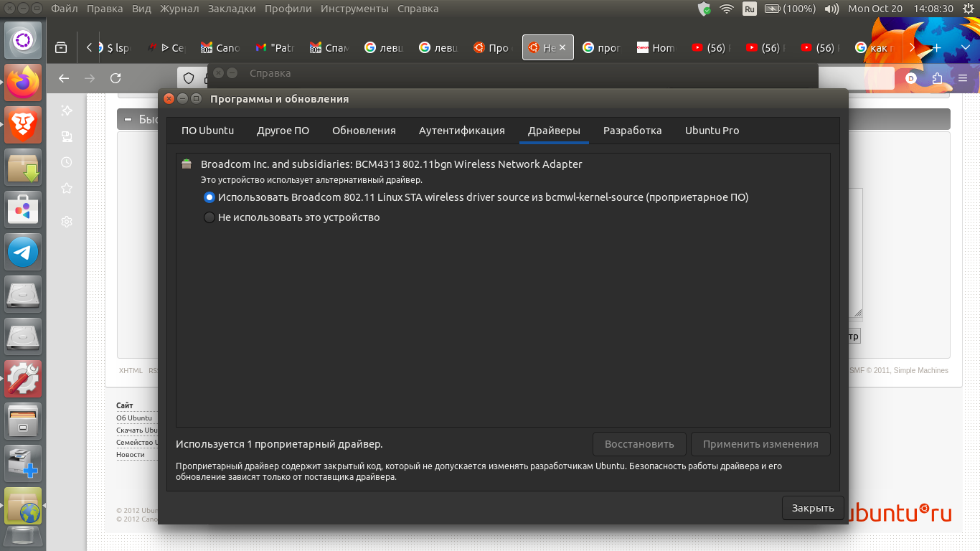Click the Broadcom BCM4313 device name text
The image size is (980, 551).
pyautogui.click(x=392, y=164)
